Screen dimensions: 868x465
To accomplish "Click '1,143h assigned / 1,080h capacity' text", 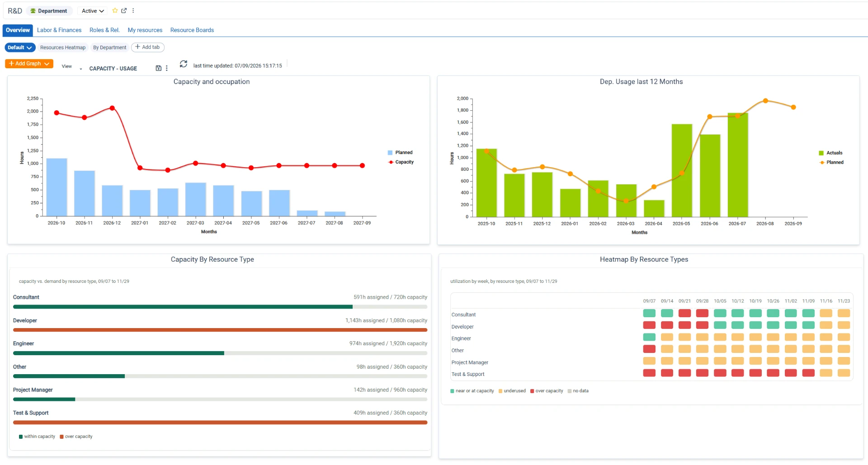I will [x=387, y=321].
